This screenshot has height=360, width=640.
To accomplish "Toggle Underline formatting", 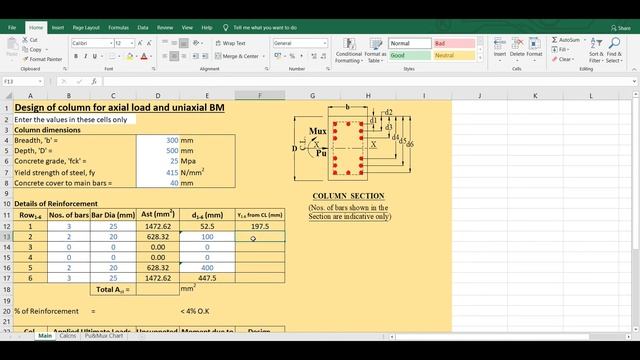I will tap(95, 56).
